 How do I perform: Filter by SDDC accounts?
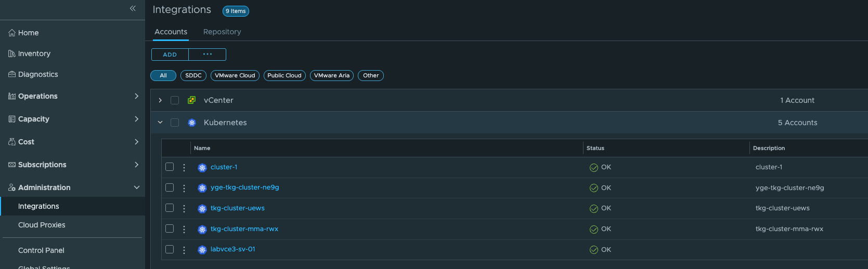tap(193, 75)
